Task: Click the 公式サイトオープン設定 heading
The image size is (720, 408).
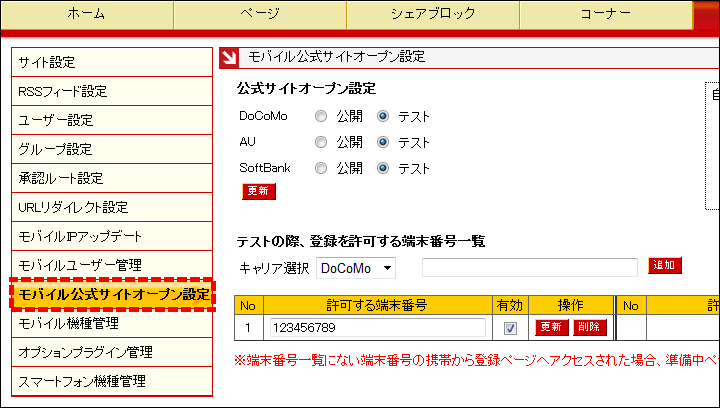Action: tap(306, 88)
